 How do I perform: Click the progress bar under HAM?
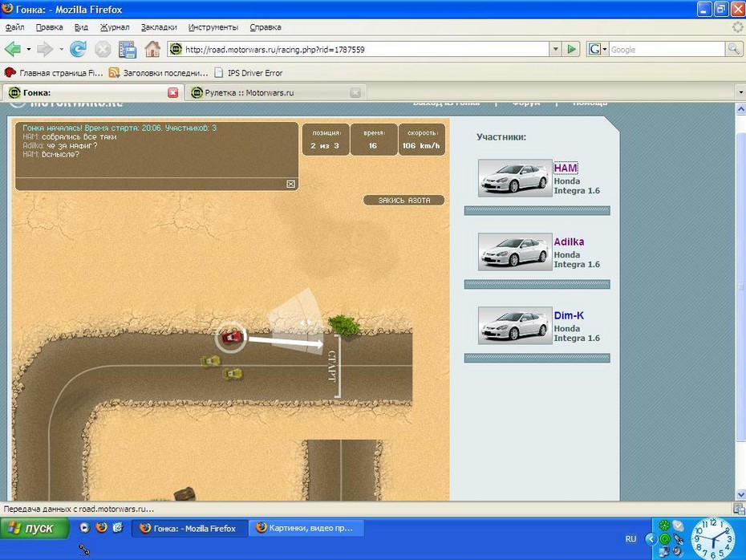(537, 211)
